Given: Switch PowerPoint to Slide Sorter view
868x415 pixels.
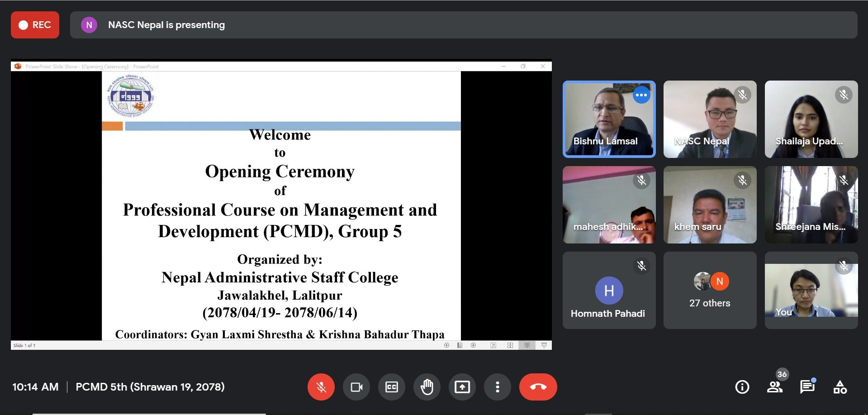Looking at the screenshot, I should (510, 345).
